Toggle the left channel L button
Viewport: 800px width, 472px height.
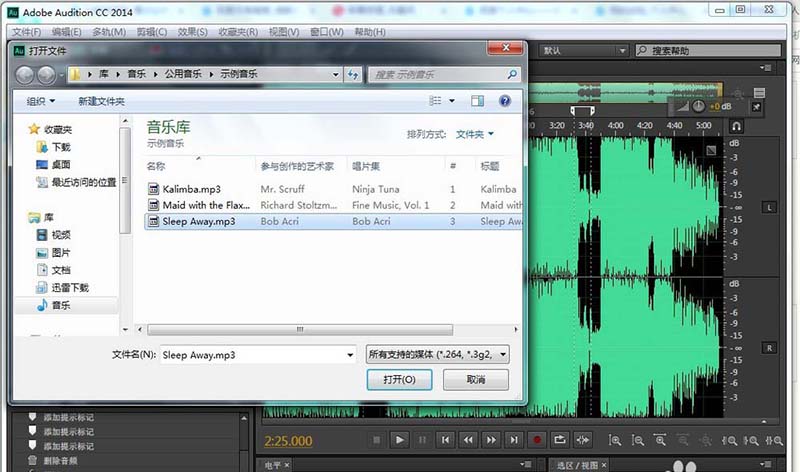pos(770,207)
